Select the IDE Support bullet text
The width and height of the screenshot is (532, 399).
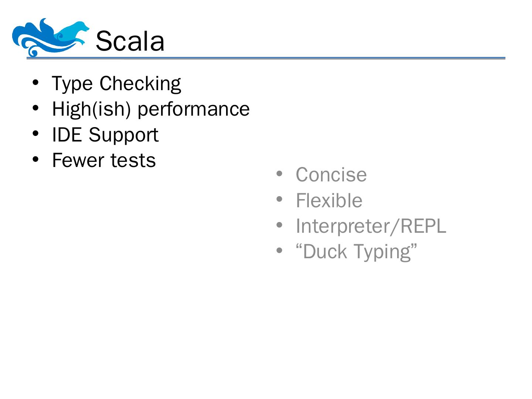[105, 134]
